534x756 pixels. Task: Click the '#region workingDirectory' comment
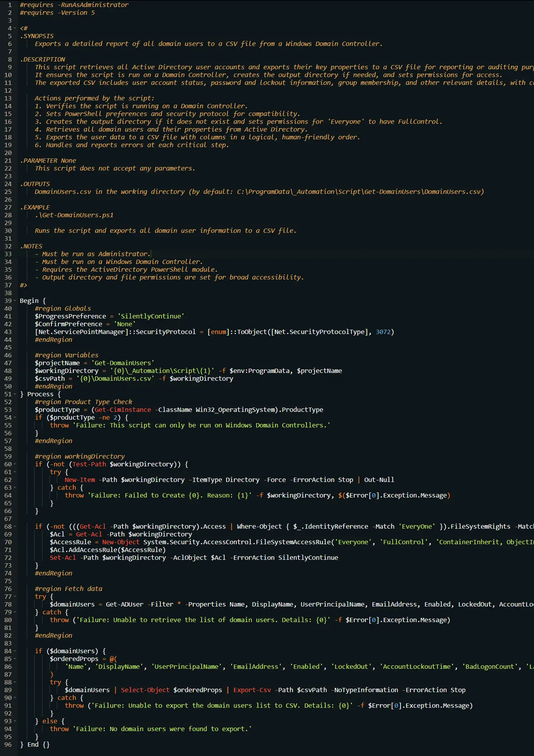click(80, 456)
